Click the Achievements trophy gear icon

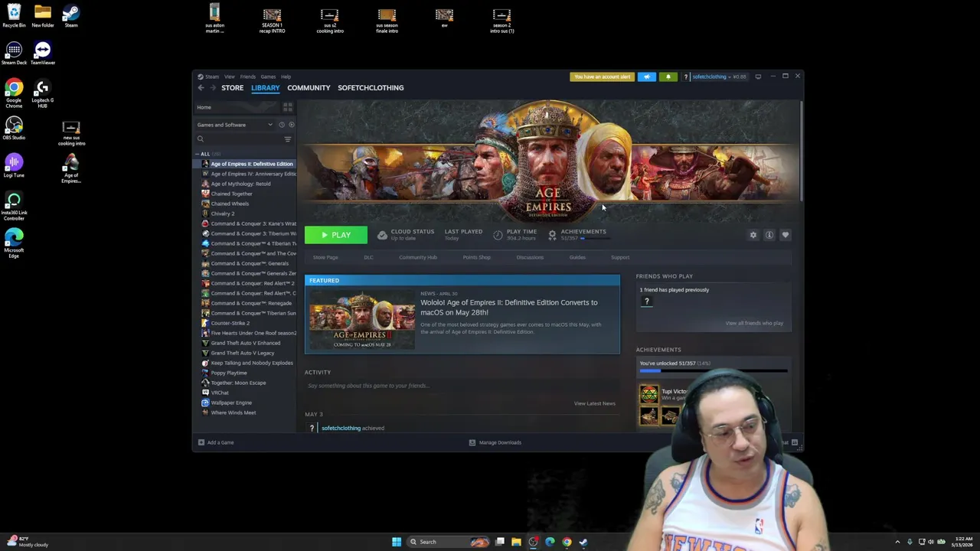552,235
